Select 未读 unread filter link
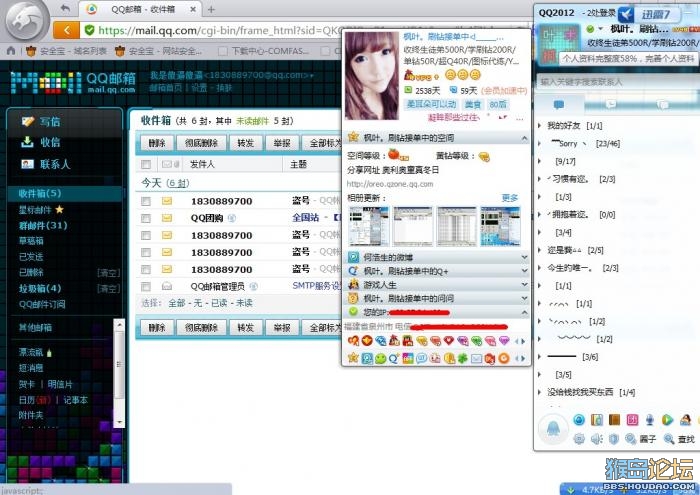The height and width of the screenshot is (495, 700). click(244, 303)
